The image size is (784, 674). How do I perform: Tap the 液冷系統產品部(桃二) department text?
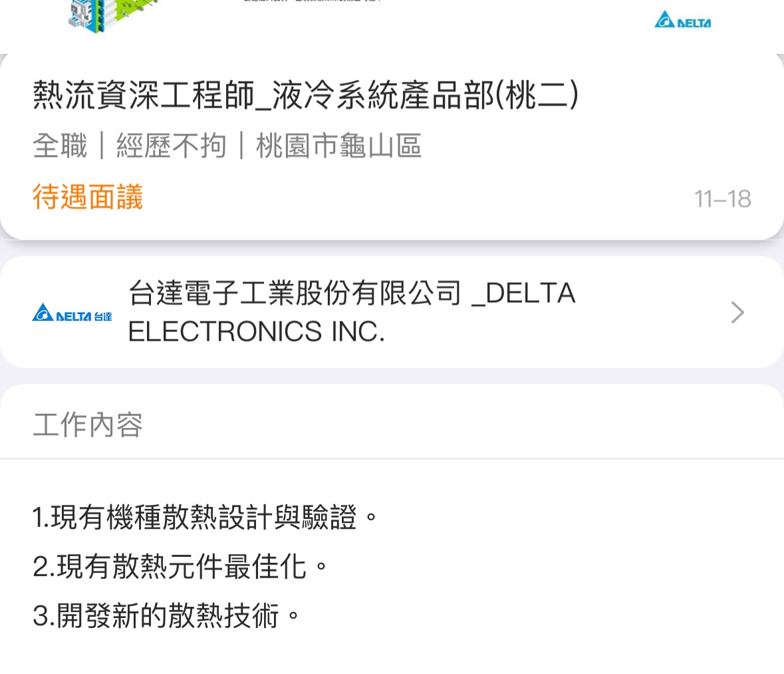click(x=426, y=95)
